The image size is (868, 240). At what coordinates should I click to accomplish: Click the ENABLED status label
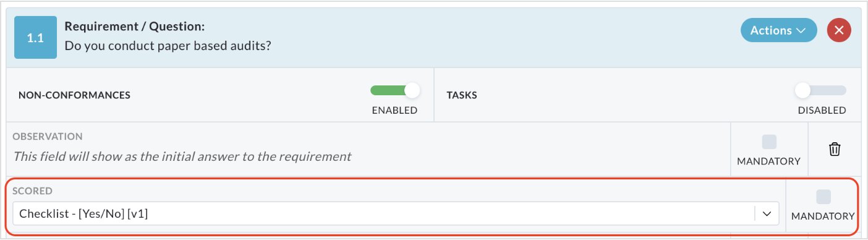pyautogui.click(x=394, y=111)
